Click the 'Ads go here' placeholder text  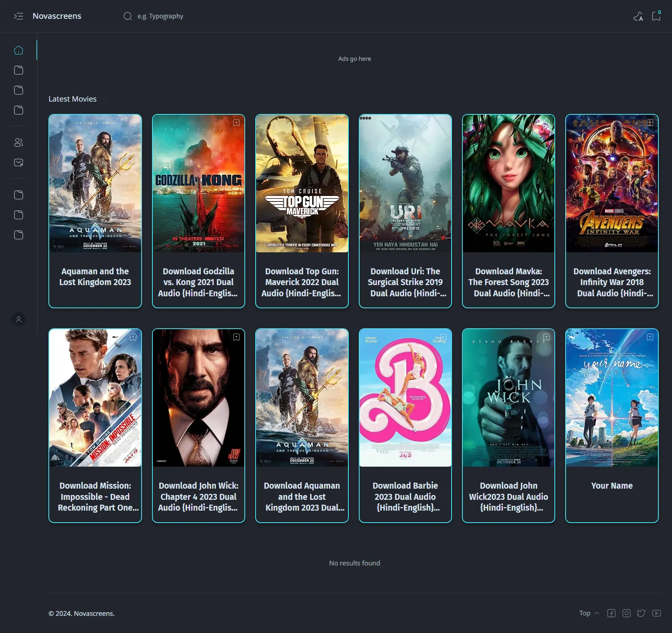coord(354,59)
